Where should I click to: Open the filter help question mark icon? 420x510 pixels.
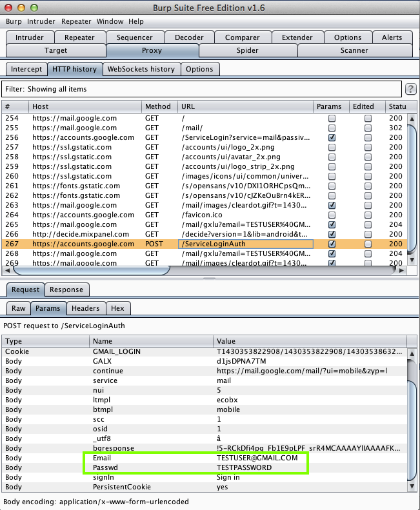point(410,89)
